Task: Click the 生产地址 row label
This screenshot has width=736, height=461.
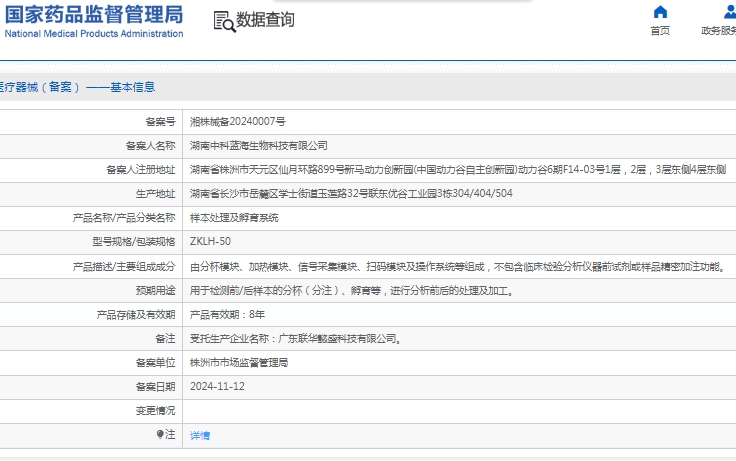Action: (155, 193)
